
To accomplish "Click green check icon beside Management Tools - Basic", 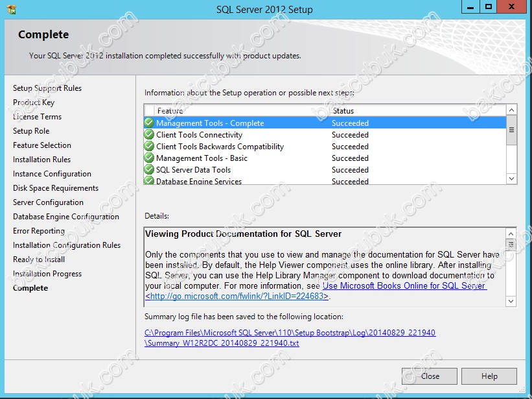I will pos(149,158).
